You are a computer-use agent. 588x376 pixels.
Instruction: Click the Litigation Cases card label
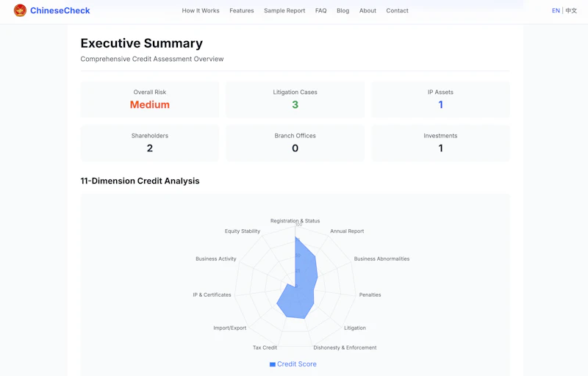click(295, 92)
